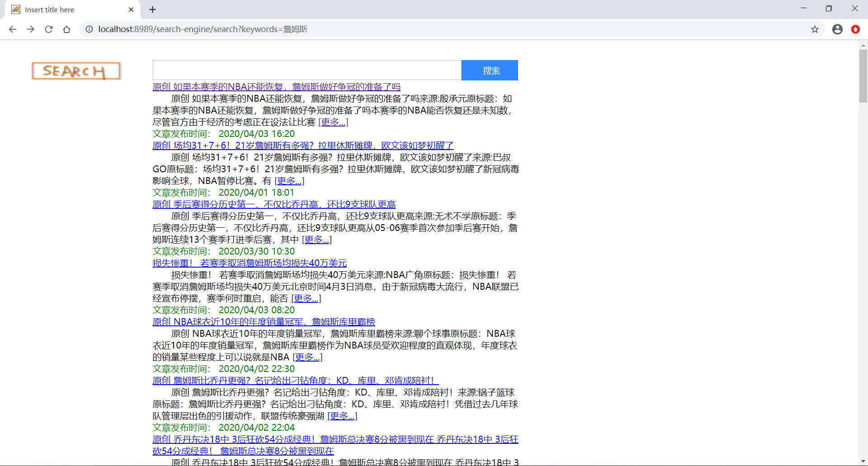This screenshot has height=466, width=868.
Task: Focus the search keyword input box
Action: click(x=307, y=70)
